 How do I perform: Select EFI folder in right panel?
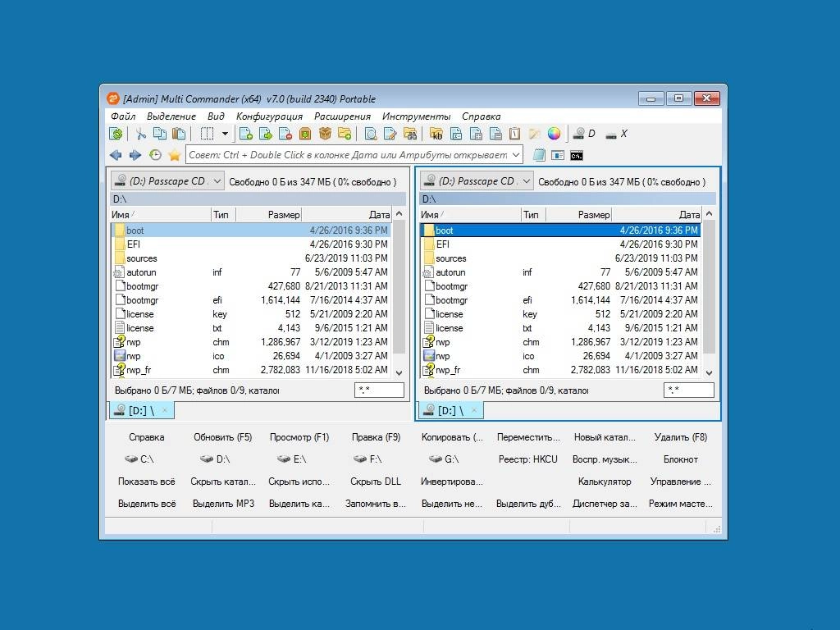click(560, 244)
